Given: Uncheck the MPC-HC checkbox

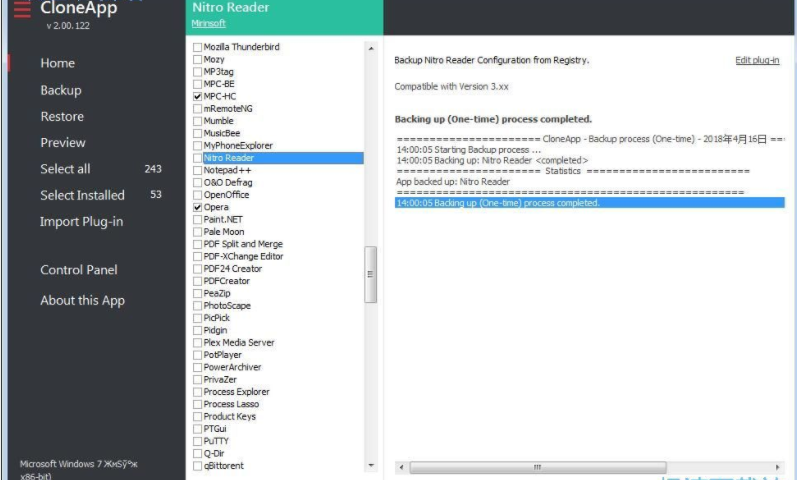Looking at the screenshot, I should tap(198, 96).
